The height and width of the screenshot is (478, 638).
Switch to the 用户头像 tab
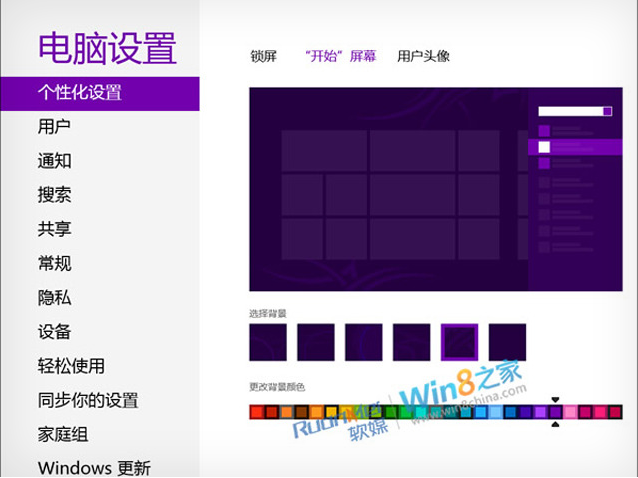(x=423, y=56)
